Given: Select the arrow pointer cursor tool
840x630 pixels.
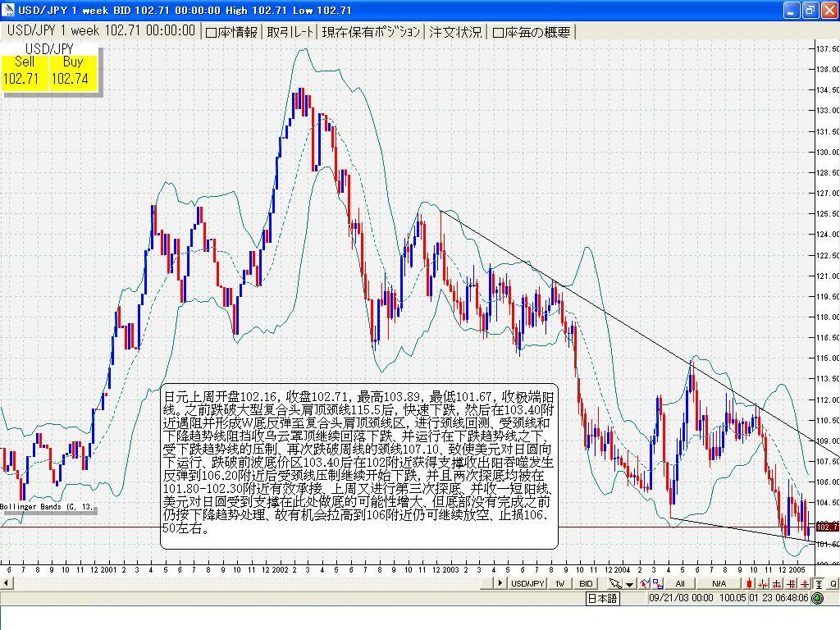Looking at the screenshot, I should [x=614, y=583].
